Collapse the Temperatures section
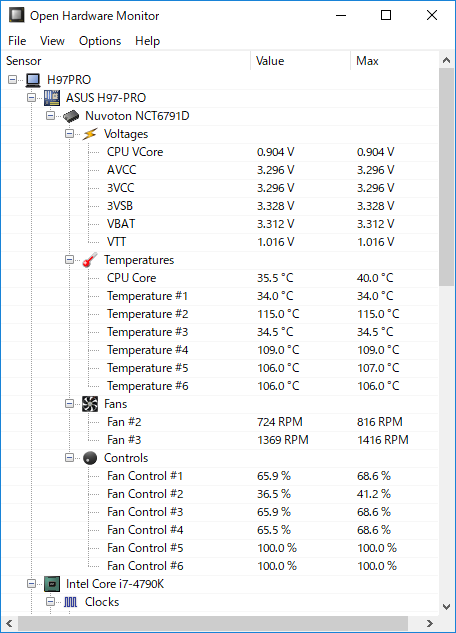 69,260
